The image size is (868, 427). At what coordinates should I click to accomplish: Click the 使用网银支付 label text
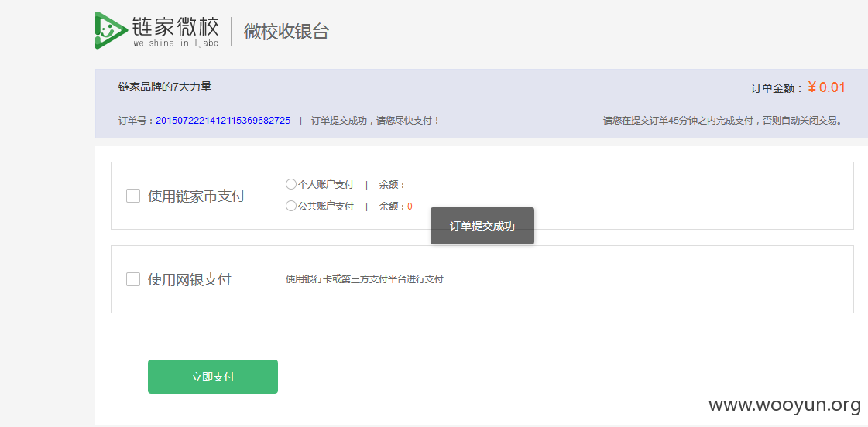[190, 279]
